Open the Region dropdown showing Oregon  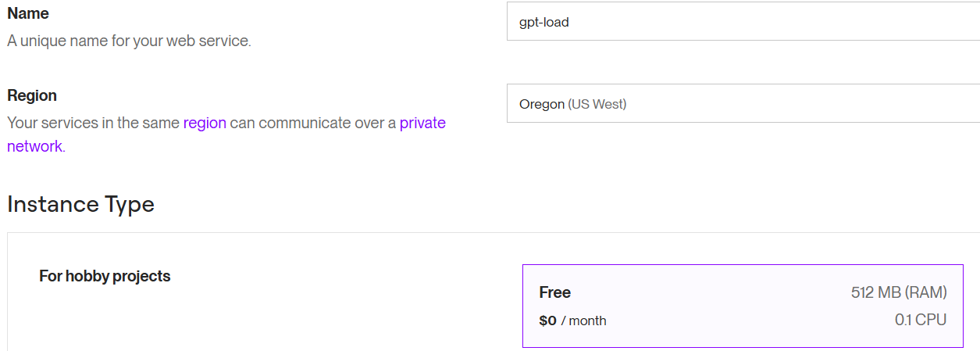click(x=742, y=104)
